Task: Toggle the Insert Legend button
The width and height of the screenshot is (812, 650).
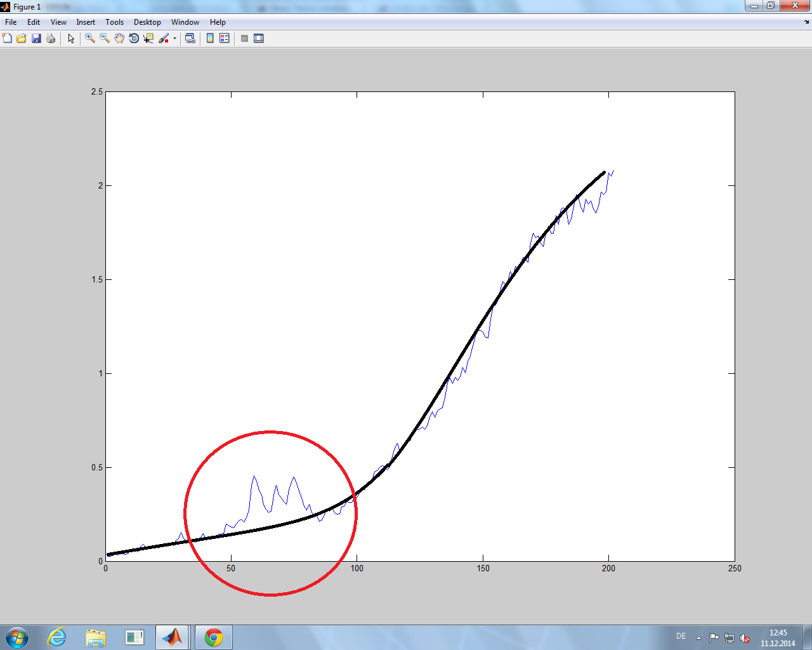Action: tap(224, 39)
